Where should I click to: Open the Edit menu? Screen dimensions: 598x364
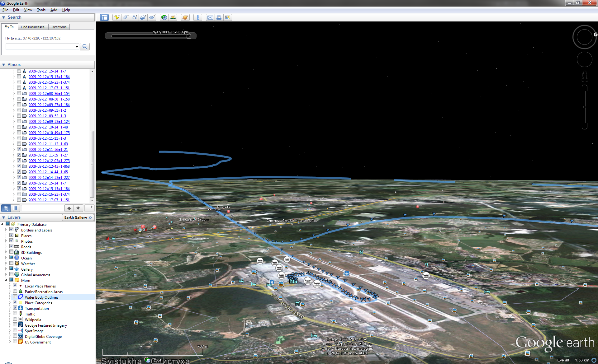pos(16,10)
